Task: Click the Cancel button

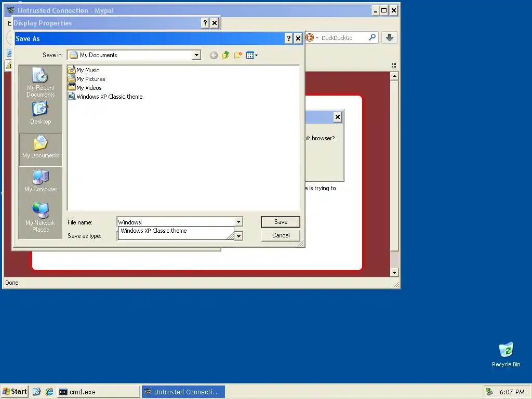Action: [281, 235]
